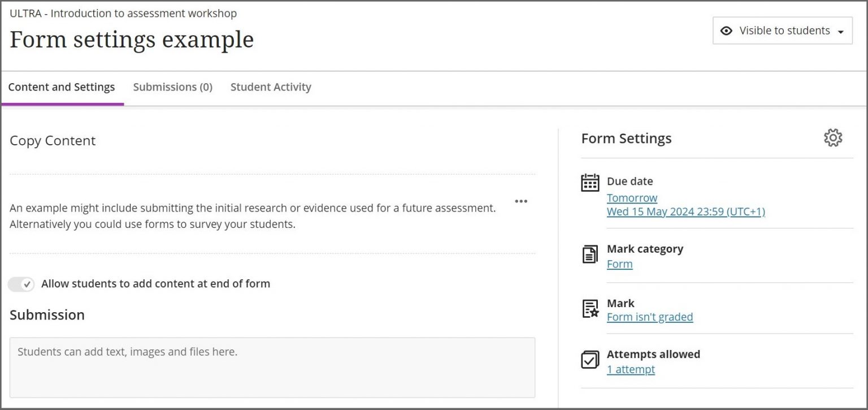868x410 pixels.
Task: Click the checkbox icon next to Attempts allowed
Action: (x=590, y=360)
